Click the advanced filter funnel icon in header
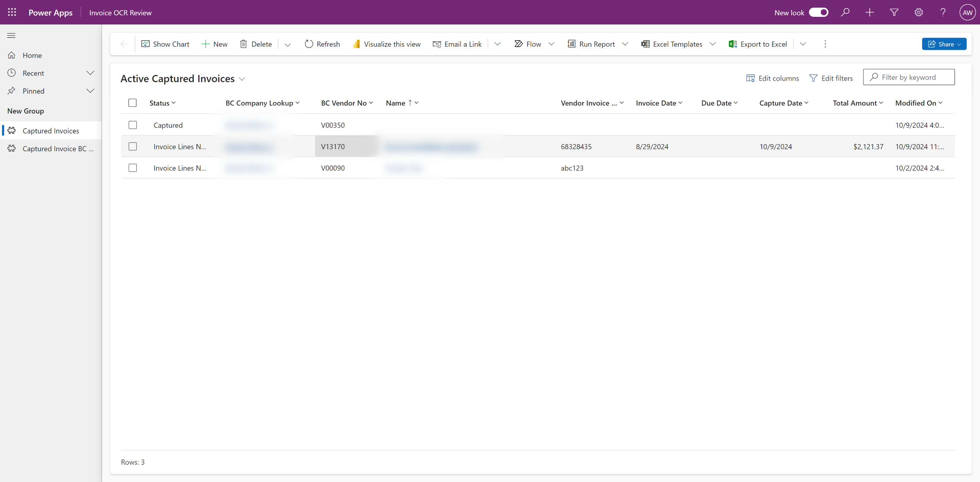The width and height of the screenshot is (980, 482). point(894,12)
